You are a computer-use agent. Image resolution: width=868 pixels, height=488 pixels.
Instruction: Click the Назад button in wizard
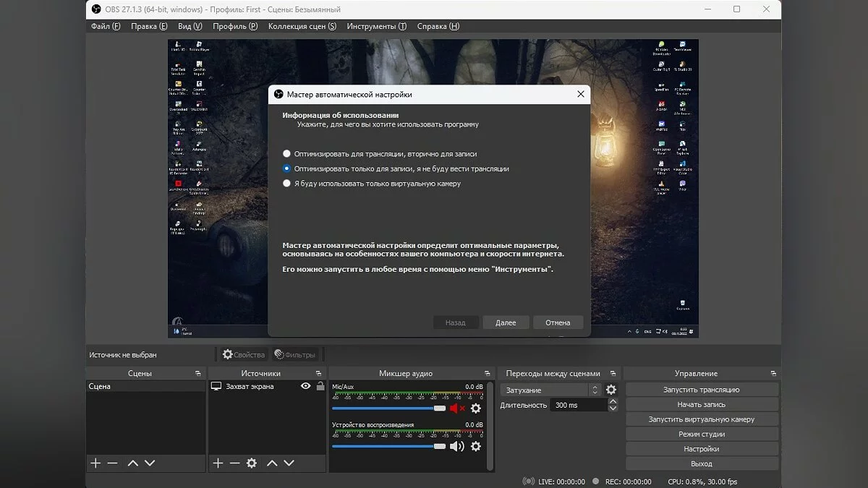pos(456,322)
